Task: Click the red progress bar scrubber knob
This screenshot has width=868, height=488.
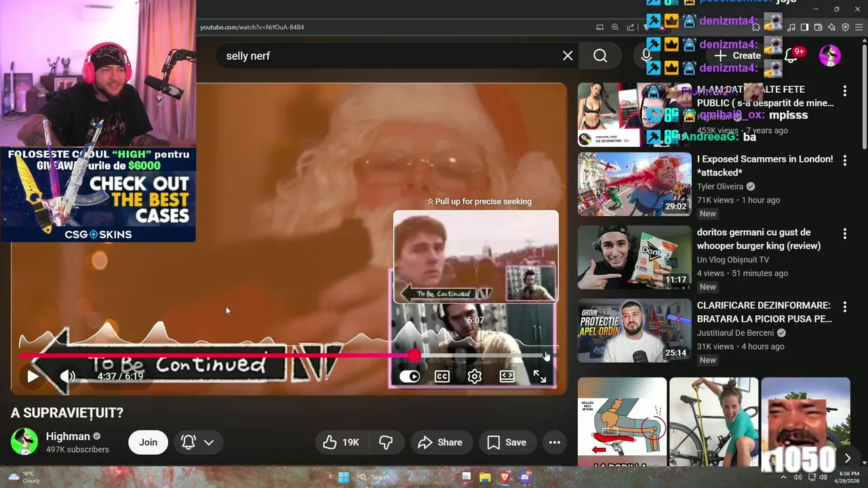Action: point(414,355)
